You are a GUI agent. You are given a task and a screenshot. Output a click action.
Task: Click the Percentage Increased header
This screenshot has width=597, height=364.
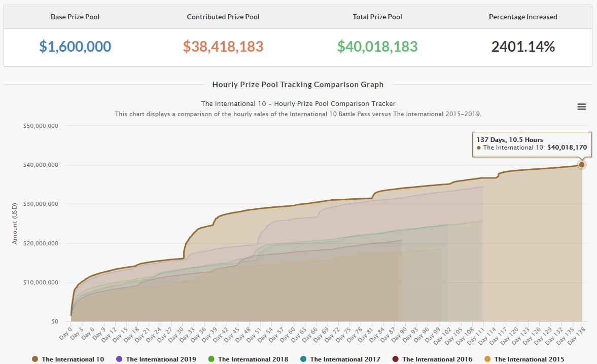pos(523,17)
